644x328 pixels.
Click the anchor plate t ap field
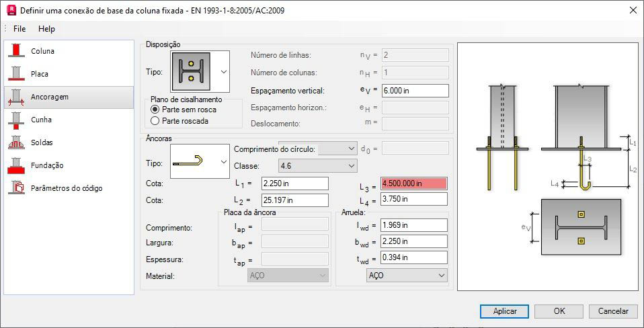tap(295, 259)
